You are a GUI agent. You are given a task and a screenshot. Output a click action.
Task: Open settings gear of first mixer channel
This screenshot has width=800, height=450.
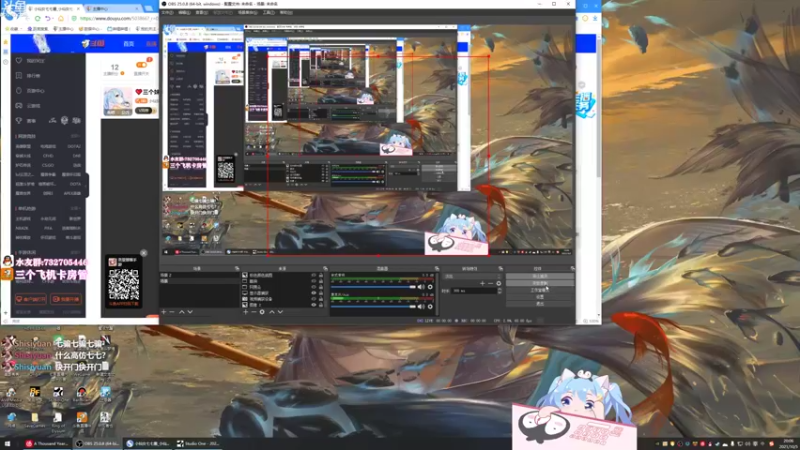tap(430, 287)
